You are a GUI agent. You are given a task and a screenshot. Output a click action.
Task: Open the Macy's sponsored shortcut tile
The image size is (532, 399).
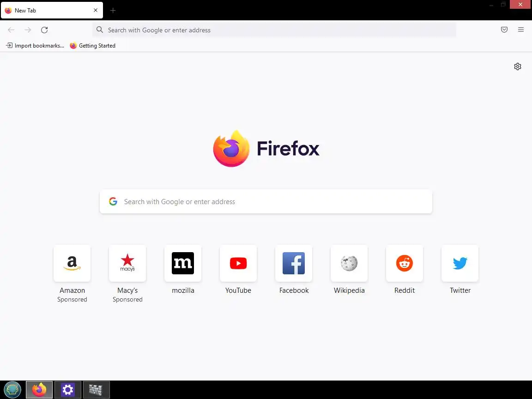127,263
